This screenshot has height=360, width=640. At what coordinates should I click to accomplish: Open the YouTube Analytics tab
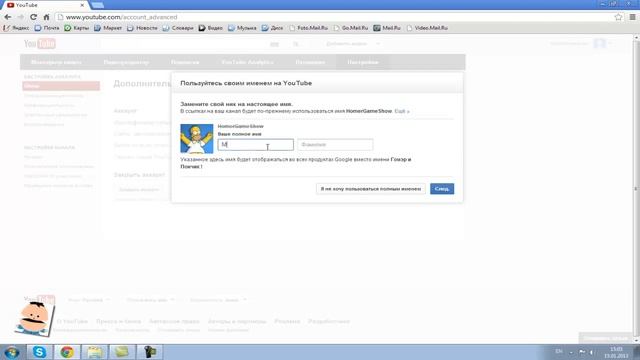(x=247, y=62)
